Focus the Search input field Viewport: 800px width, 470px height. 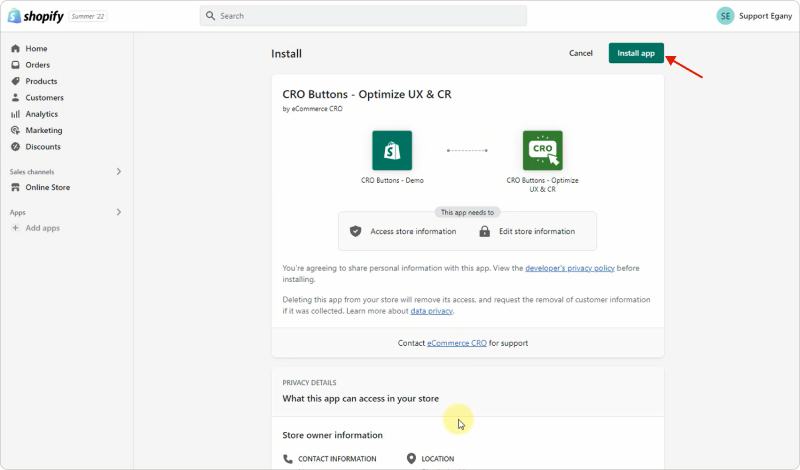pos(365,16)
